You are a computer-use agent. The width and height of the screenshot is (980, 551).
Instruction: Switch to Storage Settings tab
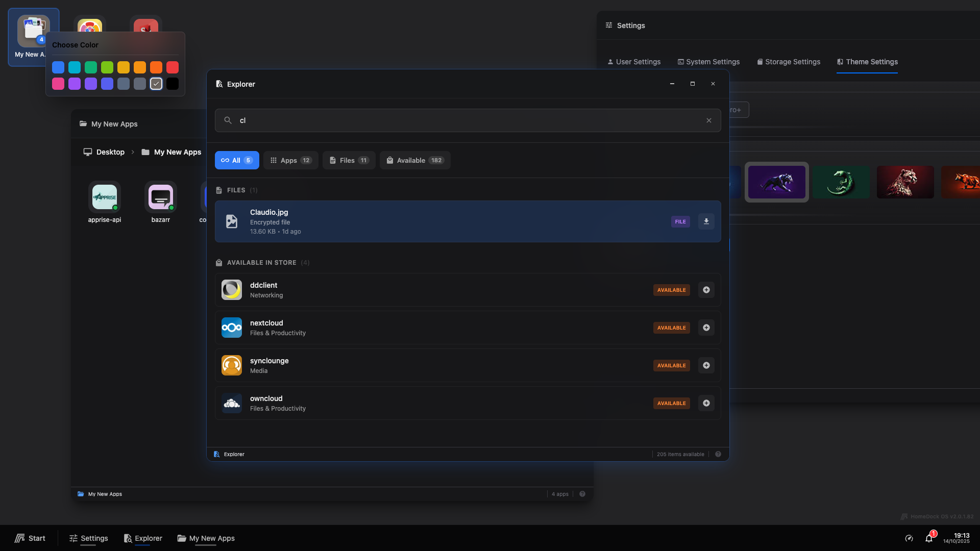[x=789, y=62]
